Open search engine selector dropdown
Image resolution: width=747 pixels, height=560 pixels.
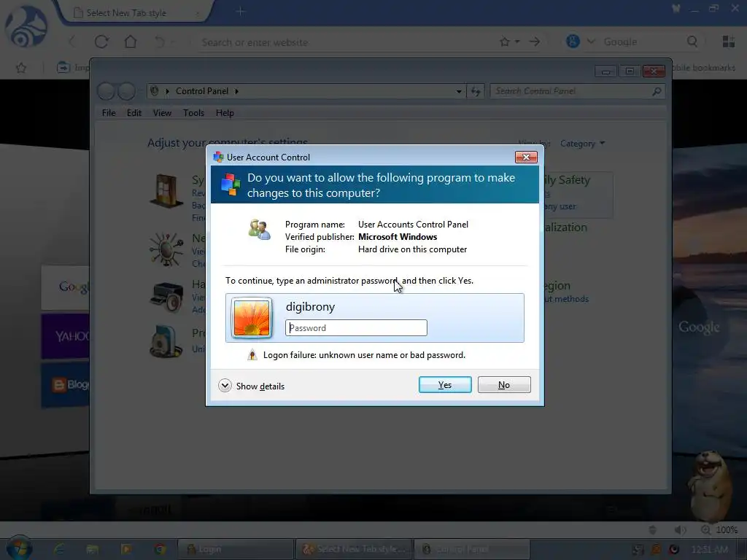point(591,42)
